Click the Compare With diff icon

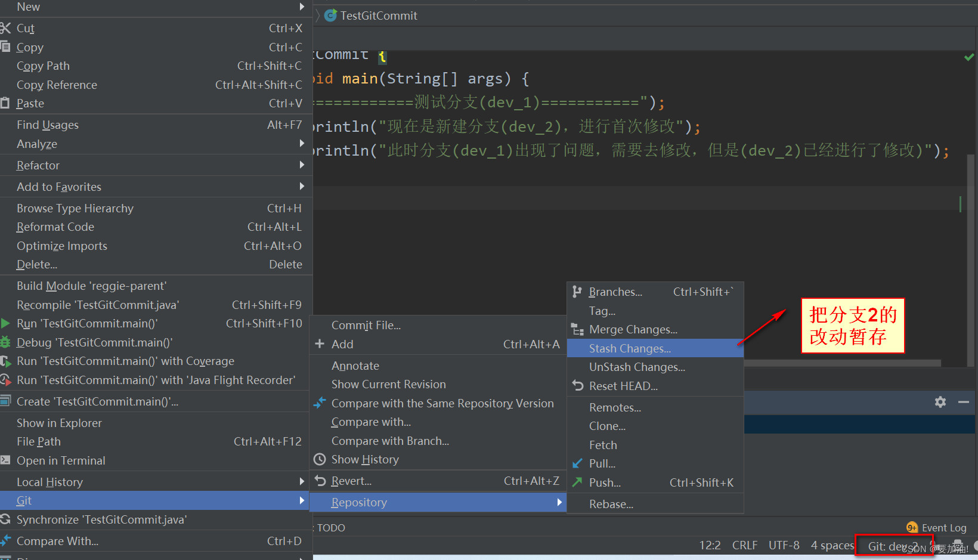point(5,541)
